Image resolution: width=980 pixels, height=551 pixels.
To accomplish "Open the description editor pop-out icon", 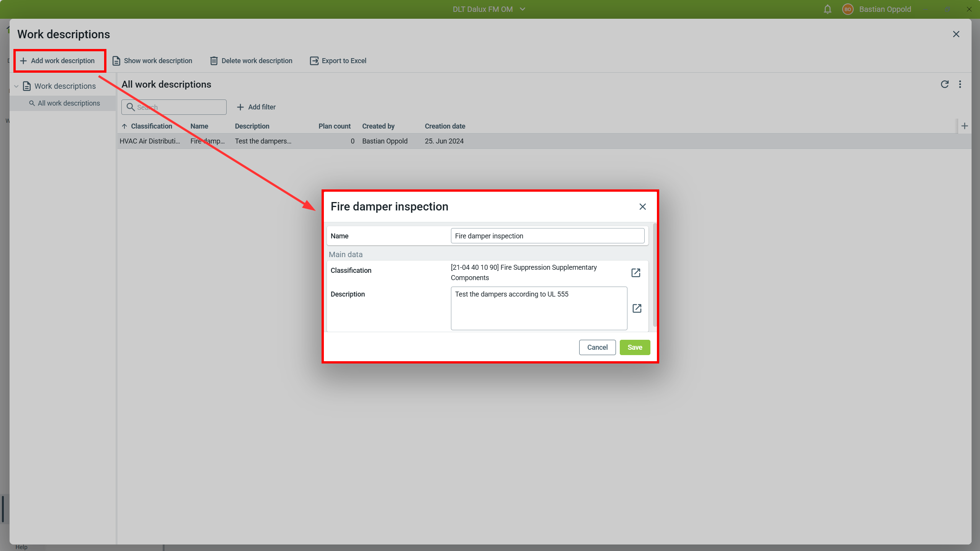I will 637,308.
